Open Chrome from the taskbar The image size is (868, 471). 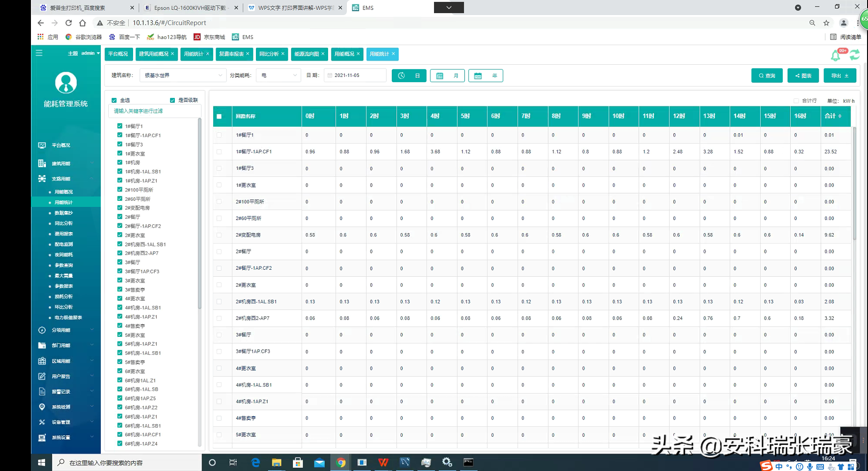(341, 463)
